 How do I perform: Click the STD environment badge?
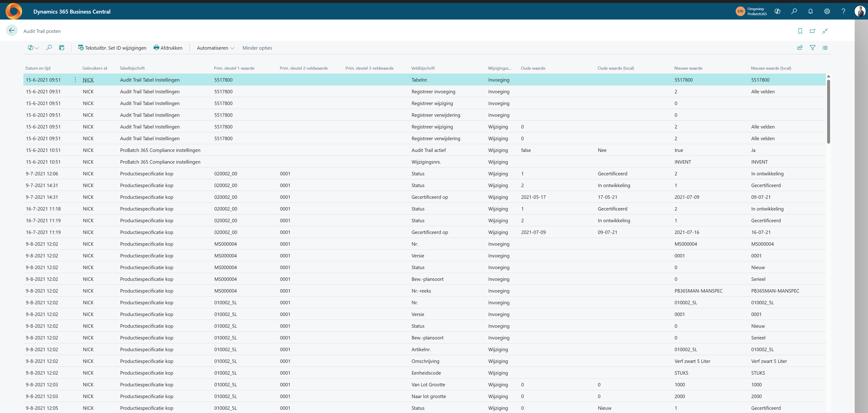740,11
